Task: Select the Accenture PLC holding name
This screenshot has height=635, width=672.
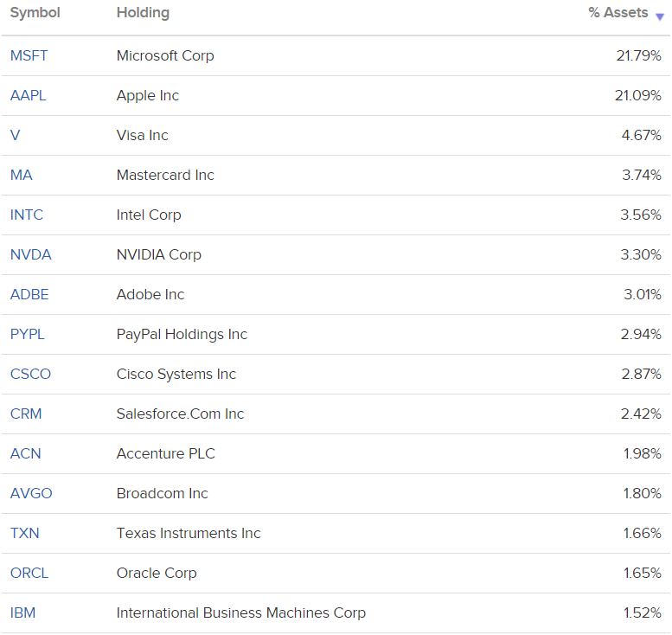Action: tap(166, 453)
